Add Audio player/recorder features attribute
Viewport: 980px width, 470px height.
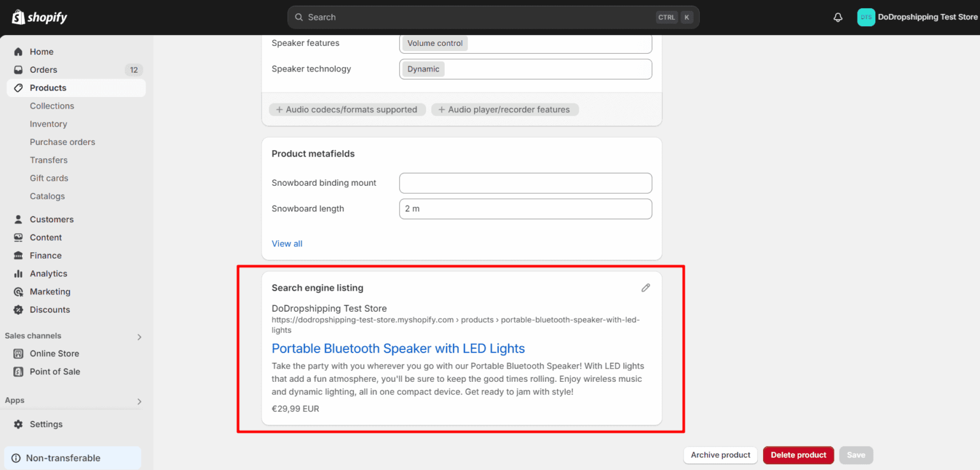(505, 110)
